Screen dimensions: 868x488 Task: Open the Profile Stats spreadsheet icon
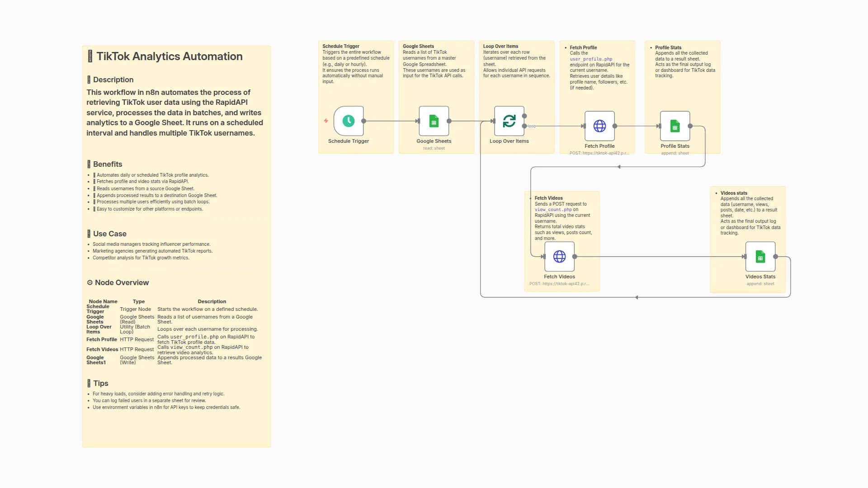tap(675, 126)
